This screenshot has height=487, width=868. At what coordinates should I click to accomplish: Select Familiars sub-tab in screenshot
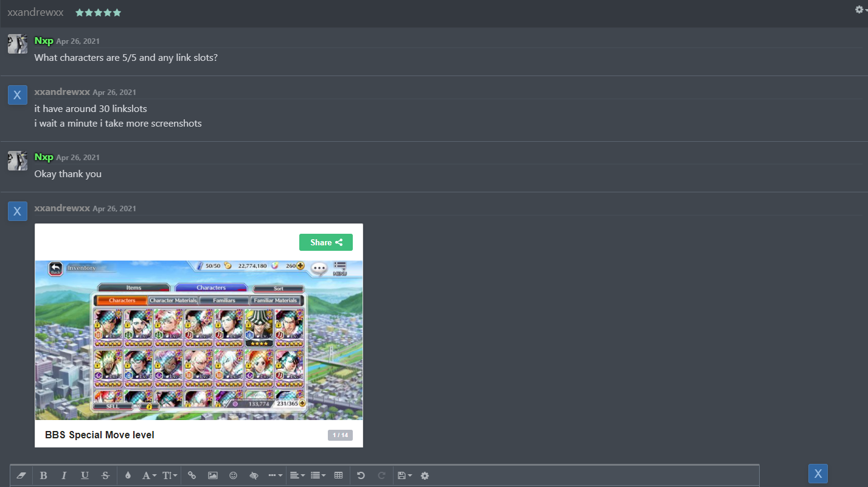[224, 300]
